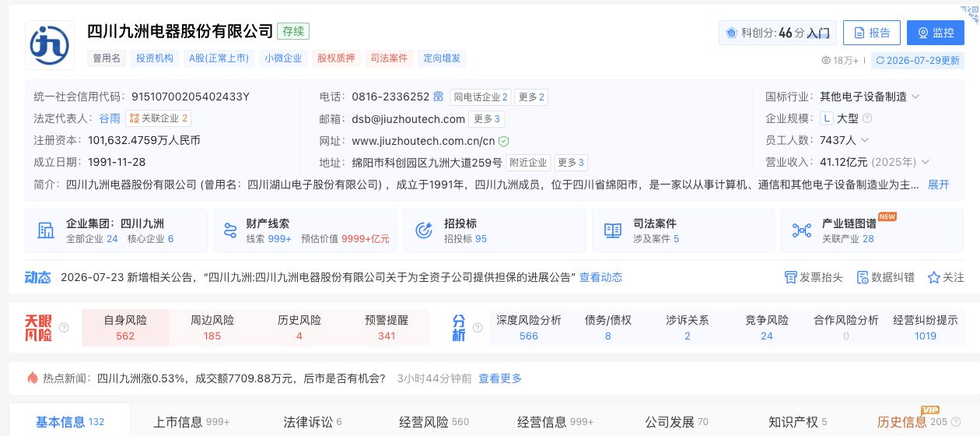Show 更多 3 email addresses
980x436 pixels.
click(x=487, y=119)
